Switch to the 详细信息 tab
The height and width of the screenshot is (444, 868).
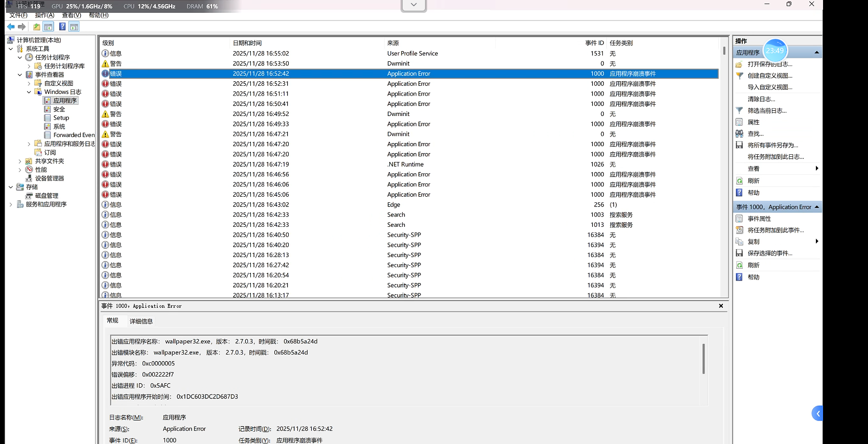[141, 321]
